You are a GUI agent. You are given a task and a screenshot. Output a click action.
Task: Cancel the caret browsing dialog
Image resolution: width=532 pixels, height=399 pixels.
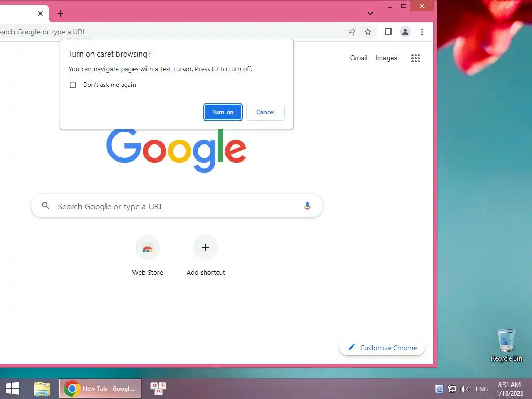265,112
